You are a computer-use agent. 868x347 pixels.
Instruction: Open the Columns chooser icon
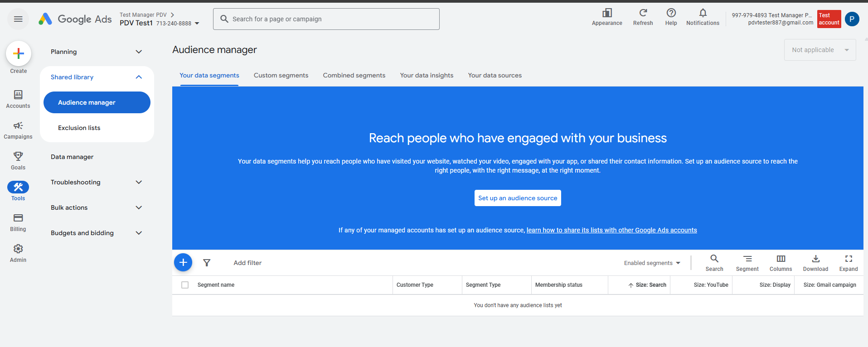[x=781, y=259]
